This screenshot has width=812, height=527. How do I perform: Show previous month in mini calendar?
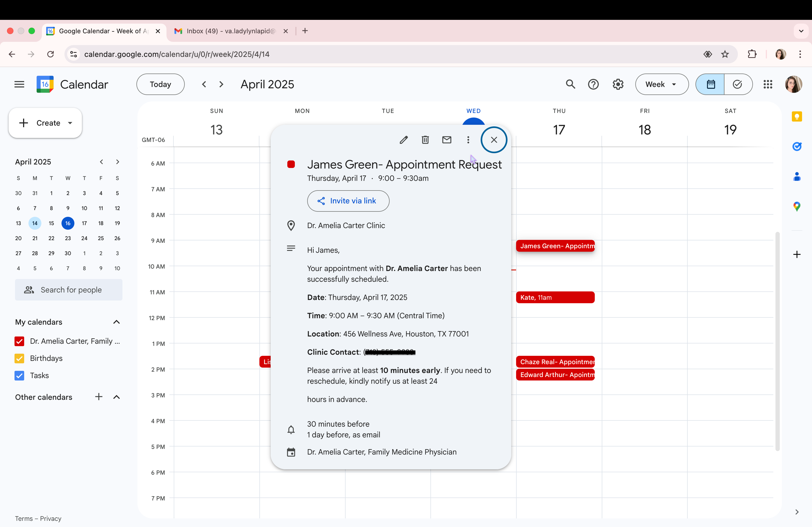101,162
